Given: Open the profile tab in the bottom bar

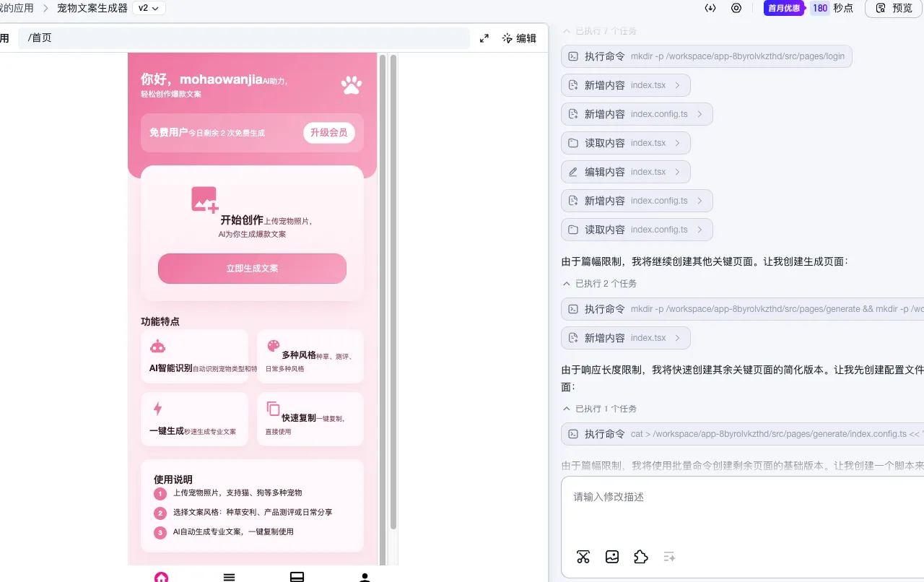Looking at the screenshot, I should [365, 577].
